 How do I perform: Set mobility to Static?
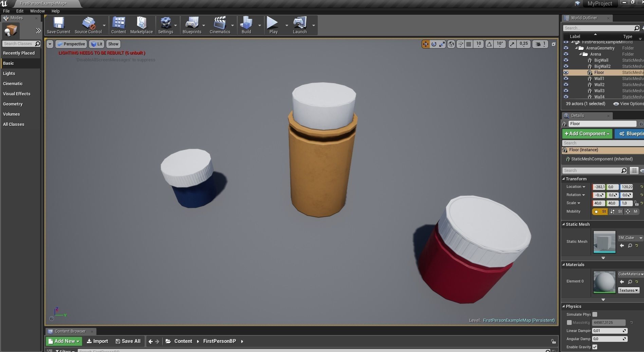point(600,212)
